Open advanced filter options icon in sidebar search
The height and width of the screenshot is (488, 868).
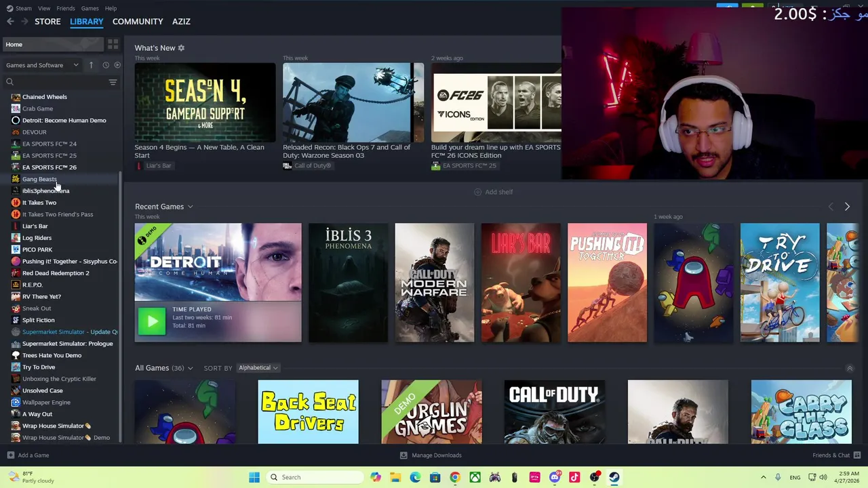point(113,82)
